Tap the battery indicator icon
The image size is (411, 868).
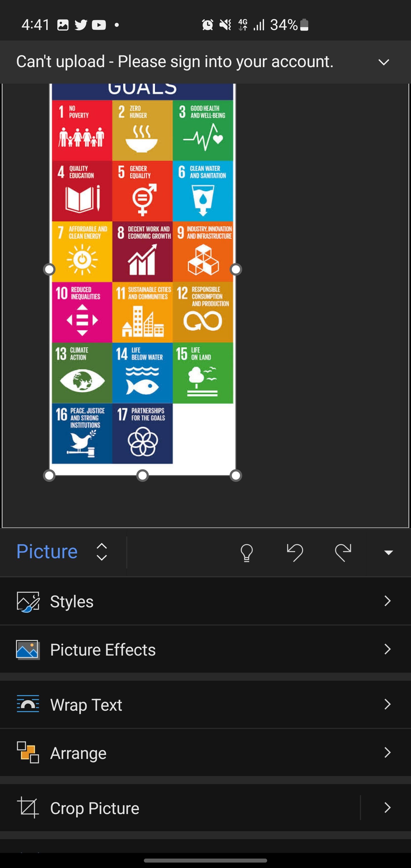(x=304, y=25)
